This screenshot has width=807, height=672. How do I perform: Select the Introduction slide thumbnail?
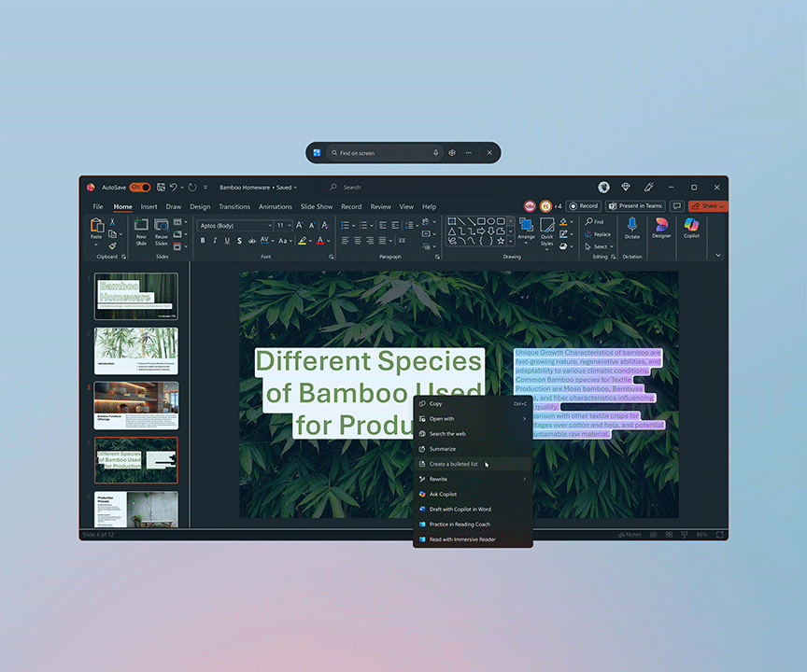[136, 350]
